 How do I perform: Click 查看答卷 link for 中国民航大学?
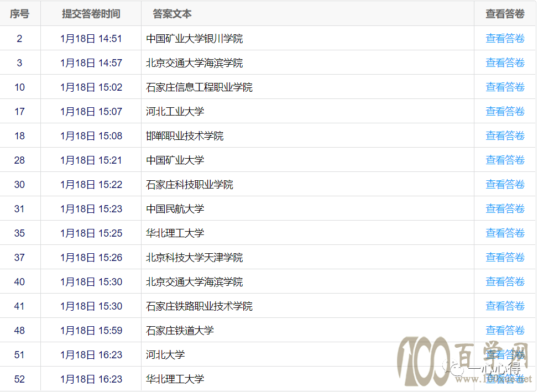click(x=505, y=208)
